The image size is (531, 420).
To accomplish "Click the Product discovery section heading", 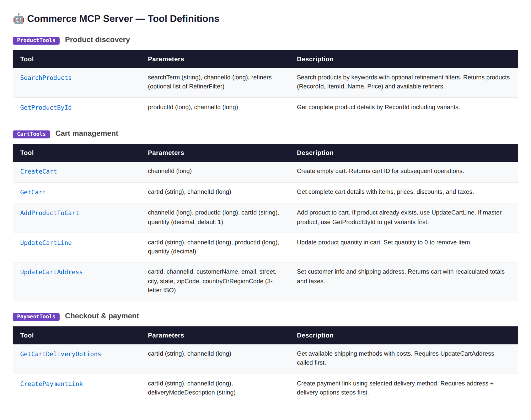I will tap(97, 40).
